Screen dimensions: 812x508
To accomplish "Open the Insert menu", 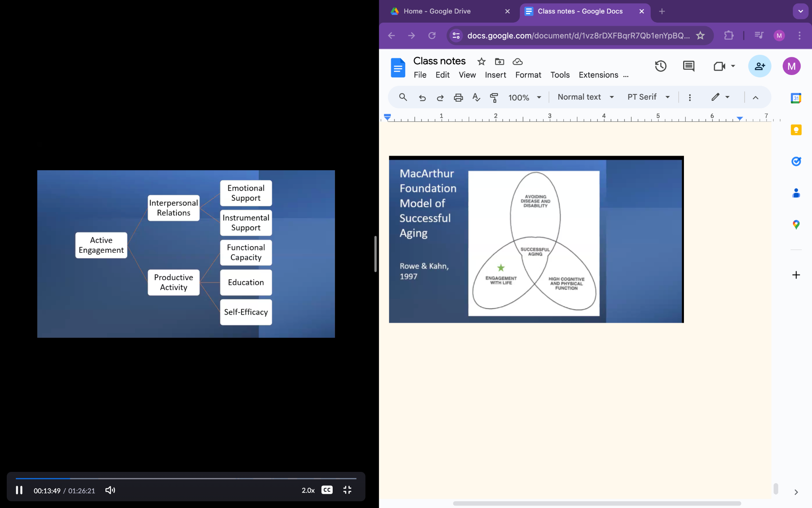I will (x=495, y=75).
